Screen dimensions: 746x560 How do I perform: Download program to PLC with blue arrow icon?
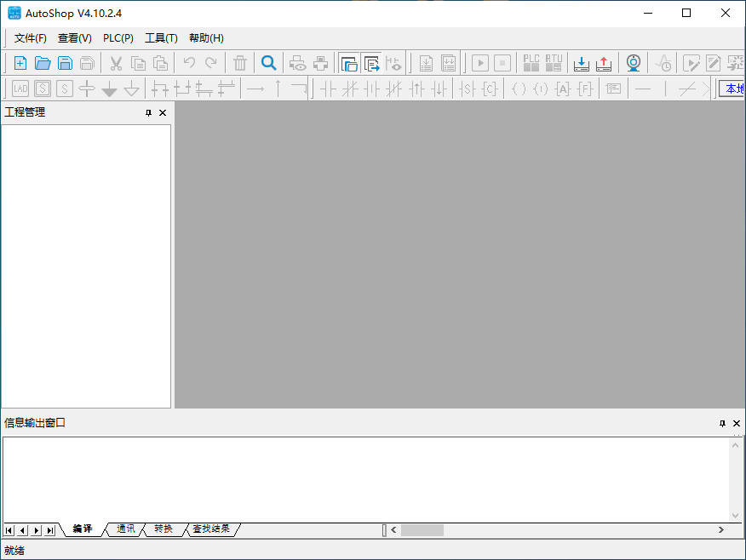[x=582, y=63]
